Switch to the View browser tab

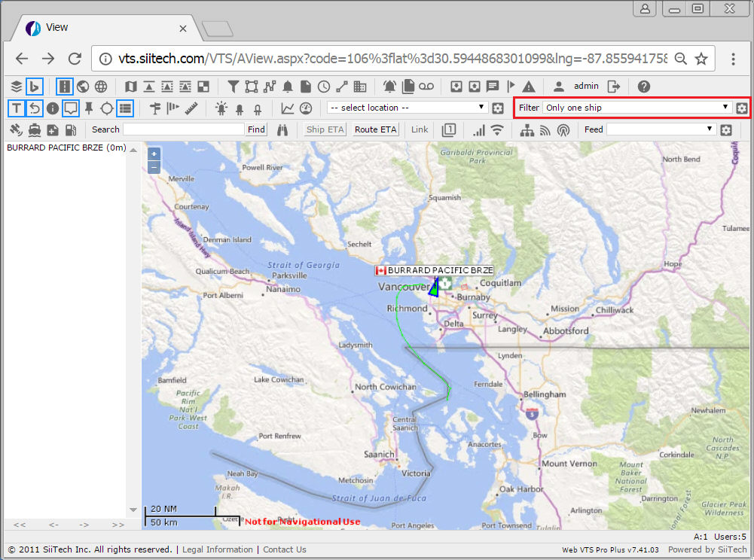[105, 28]
